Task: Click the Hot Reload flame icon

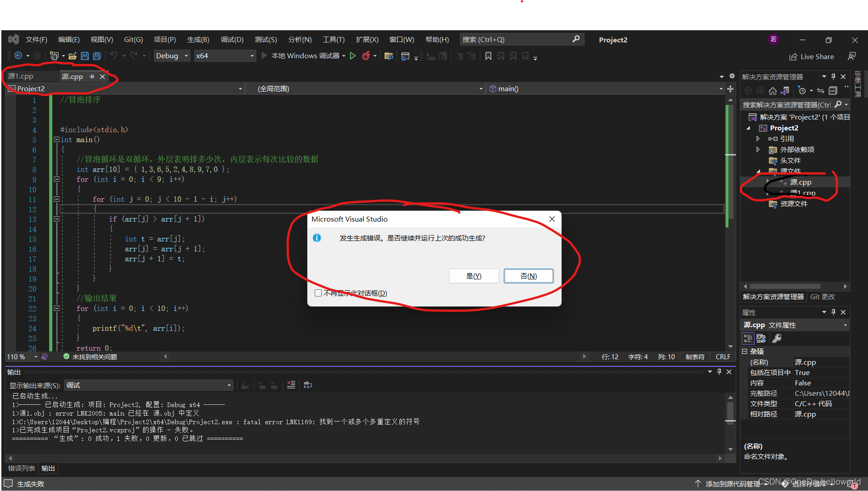Action: [366, 56]
